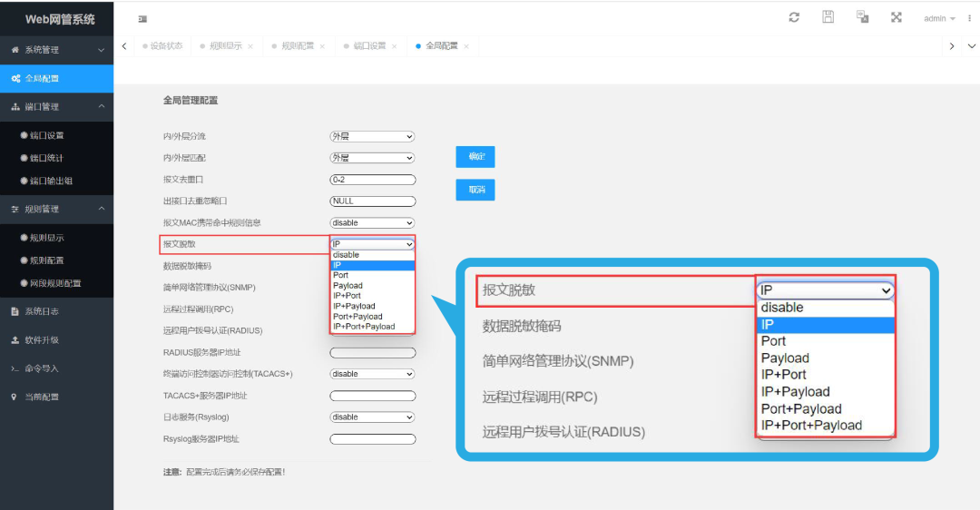The height and width of the screenshot is (510, 980).
Task: Click the 日志服务(Rsyslog) label
Action: click(196, 417)
